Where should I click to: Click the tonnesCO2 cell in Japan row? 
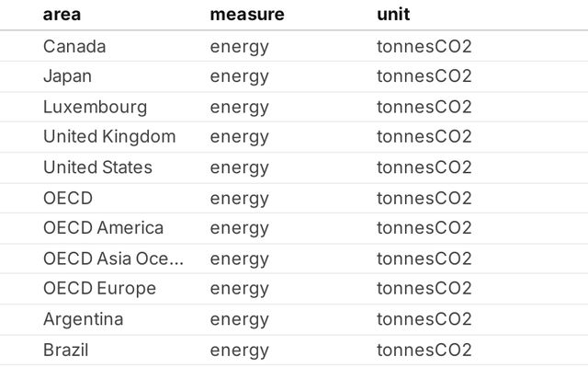point(424,76)
